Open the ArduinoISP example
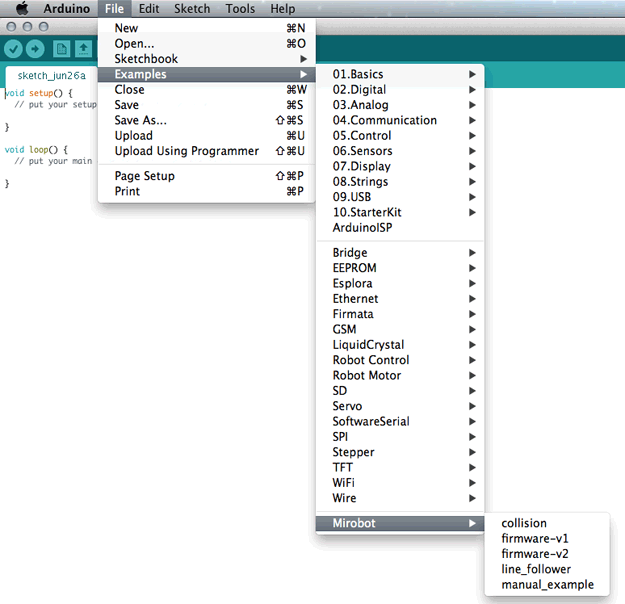The height and width of the screenshot is (604, 625). [x=400, y=228]
